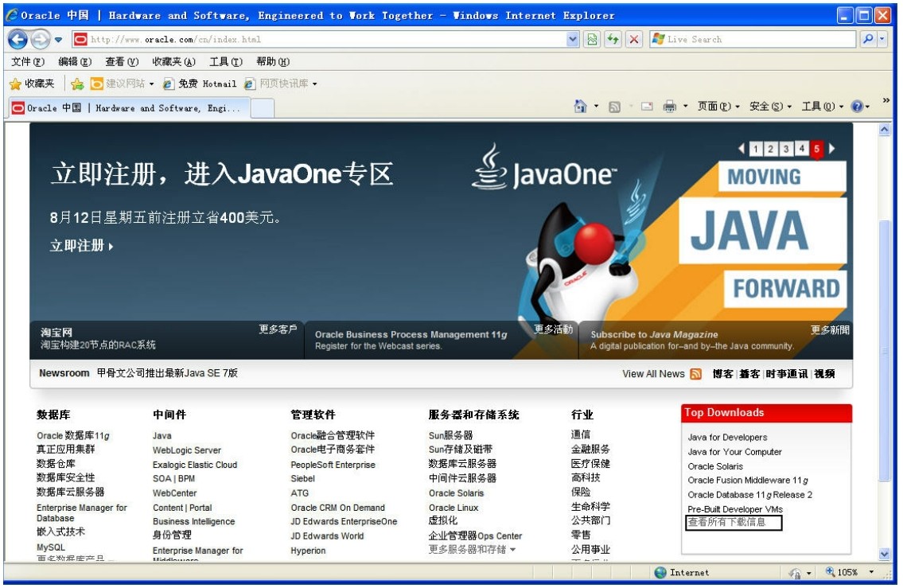Click the read mail envelope icon
The height and width of the screenshot is (588, 903).
[x=647, y=107]
